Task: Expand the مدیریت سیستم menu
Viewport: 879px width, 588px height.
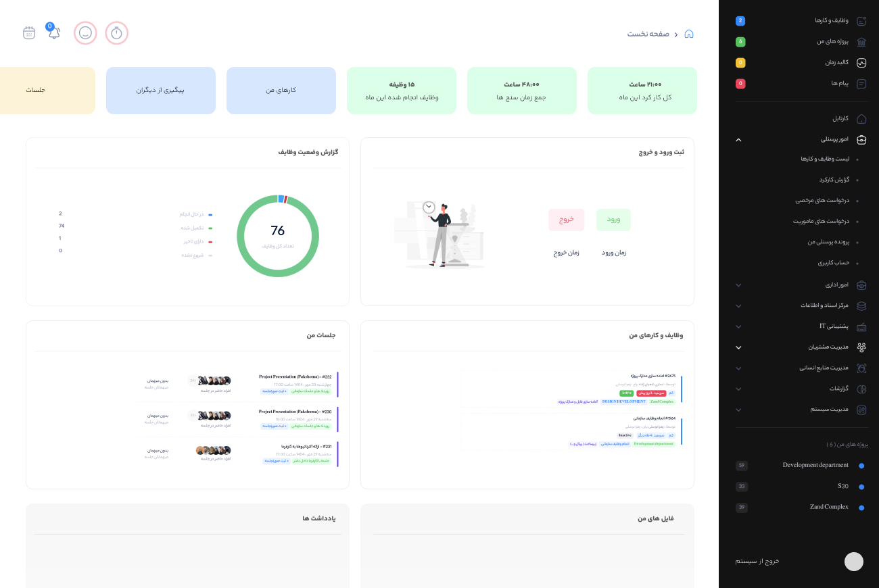Action: (x=738, y=410)
